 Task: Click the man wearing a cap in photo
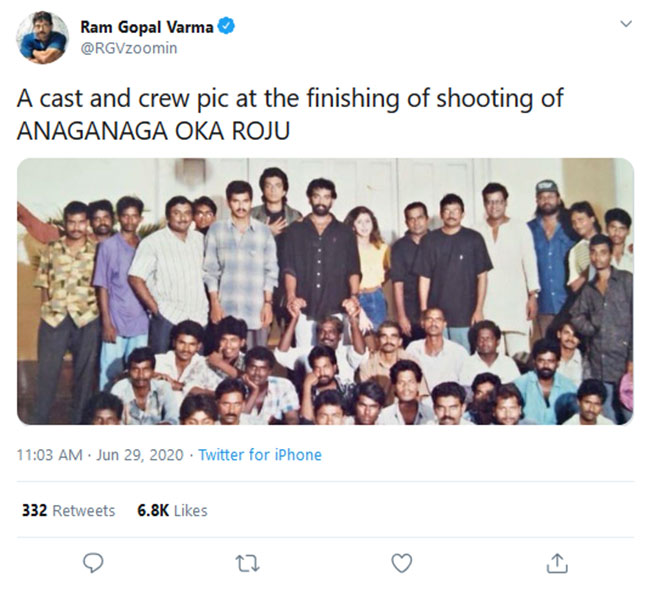pyautogui.click(x=548, y=245)
